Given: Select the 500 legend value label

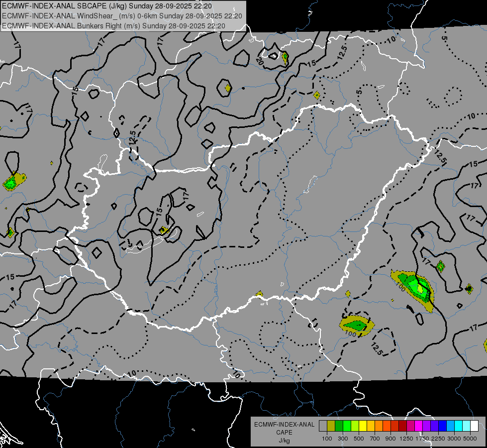Looking at the screenshot, I should point(359,439).
